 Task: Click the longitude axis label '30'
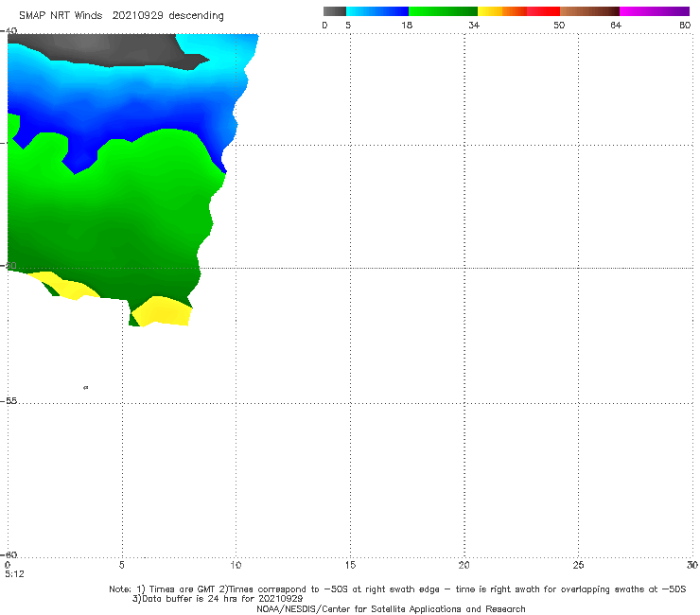692,566
